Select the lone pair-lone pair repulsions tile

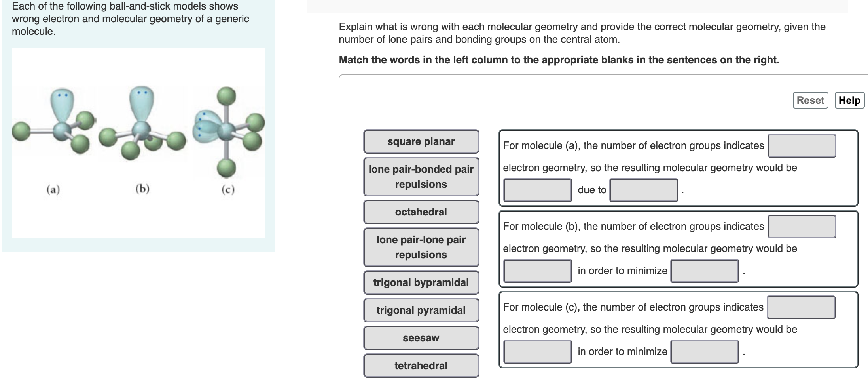point(421,247)
